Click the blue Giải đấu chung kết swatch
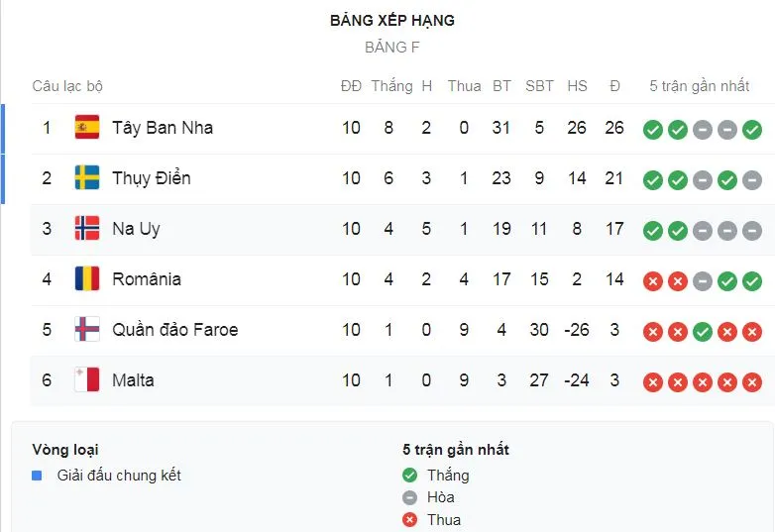 (38, 476)
